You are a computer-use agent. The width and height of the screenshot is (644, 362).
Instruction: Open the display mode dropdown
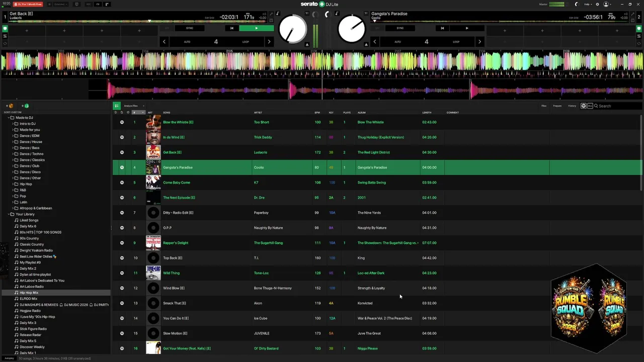(60, 4)
